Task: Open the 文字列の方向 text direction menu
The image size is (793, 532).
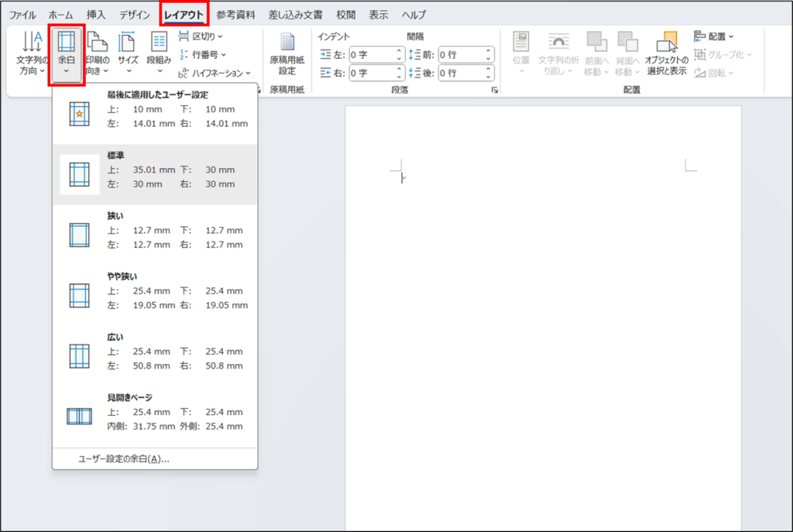Action: (x=32, y=53)
